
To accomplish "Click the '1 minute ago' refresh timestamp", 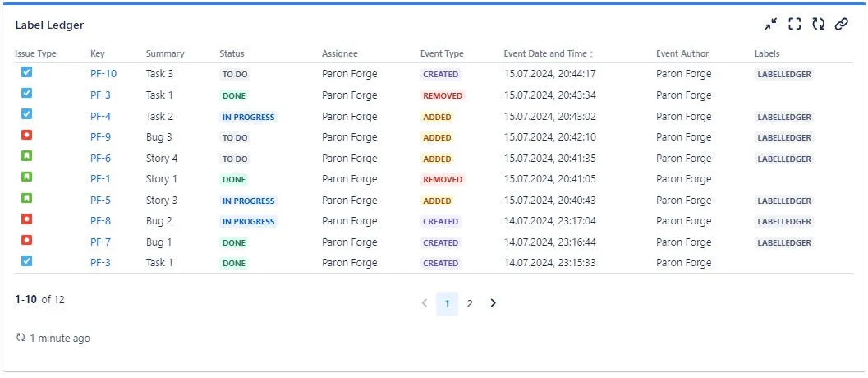I will (x=60, y=338).
